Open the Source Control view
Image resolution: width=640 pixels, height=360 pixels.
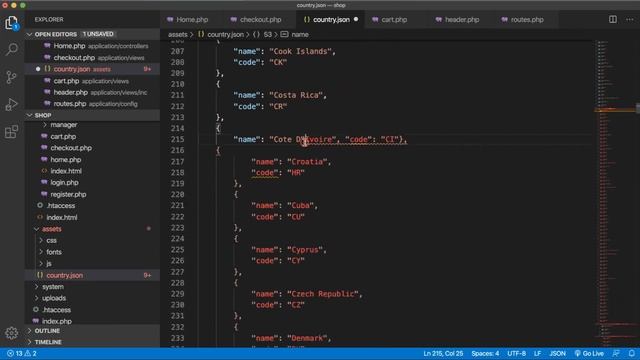11,77
